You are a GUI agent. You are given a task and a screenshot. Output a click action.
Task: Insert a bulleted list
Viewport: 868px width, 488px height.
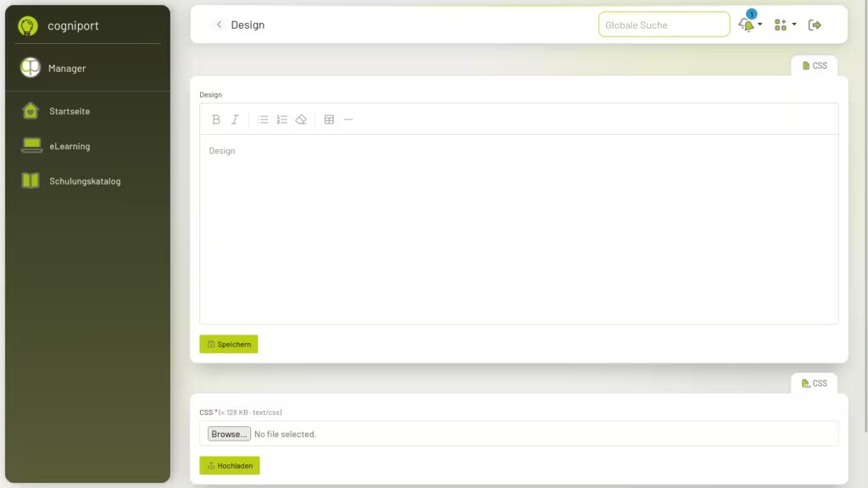(263, 119)
